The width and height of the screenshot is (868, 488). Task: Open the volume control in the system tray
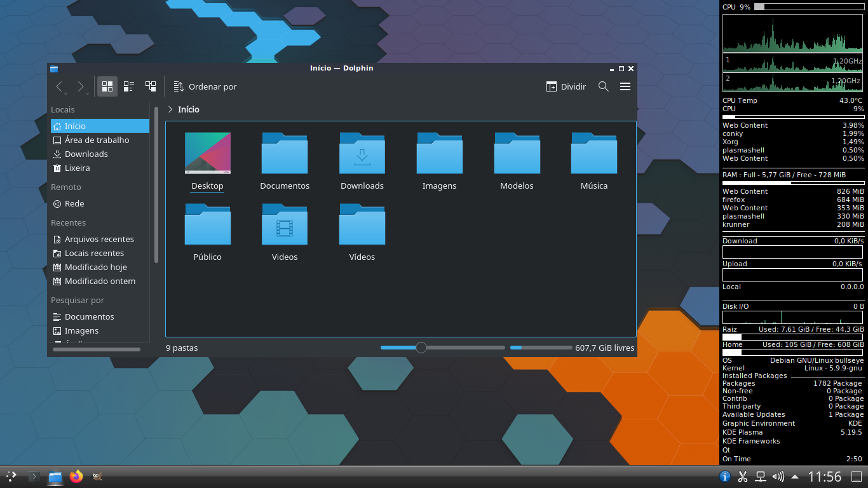[778, 476]
